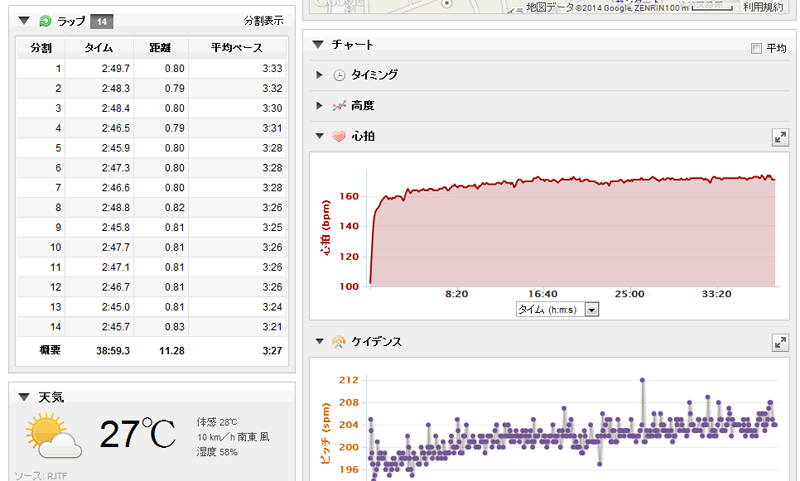Click the elevation icon next to 高度
Image resolution: width=800 pixels, height=481 pixels.
339,105
